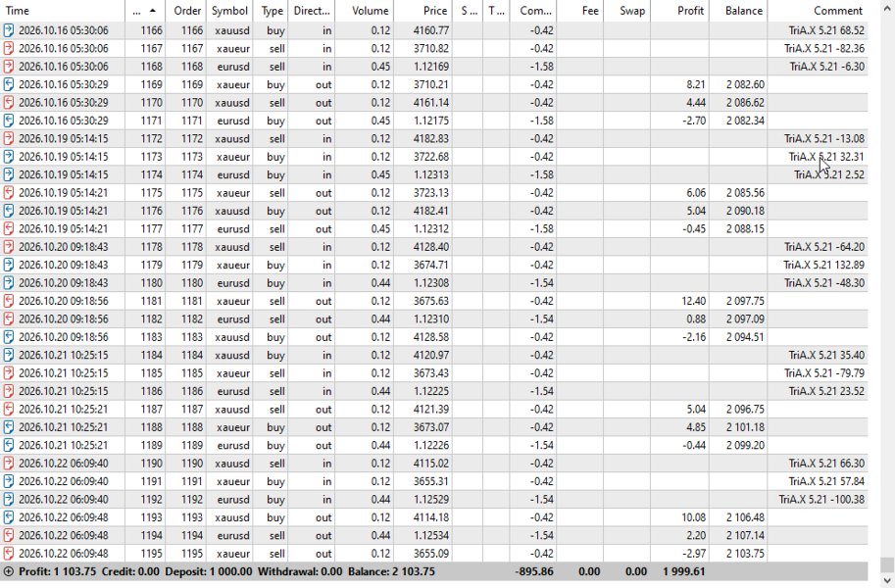Sort by the Type column header
Viewport: 895px width, 588px height.
click(271, 10)
